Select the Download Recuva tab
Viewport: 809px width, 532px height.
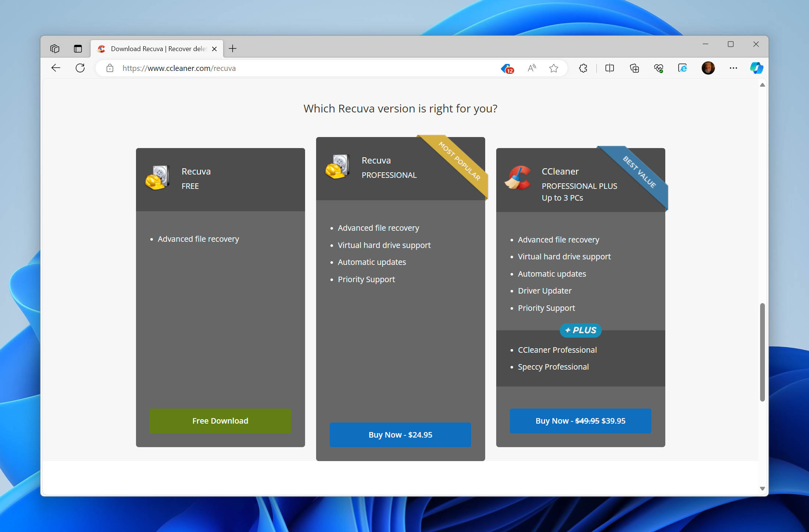pyautogui.click(x=157, y=49)
